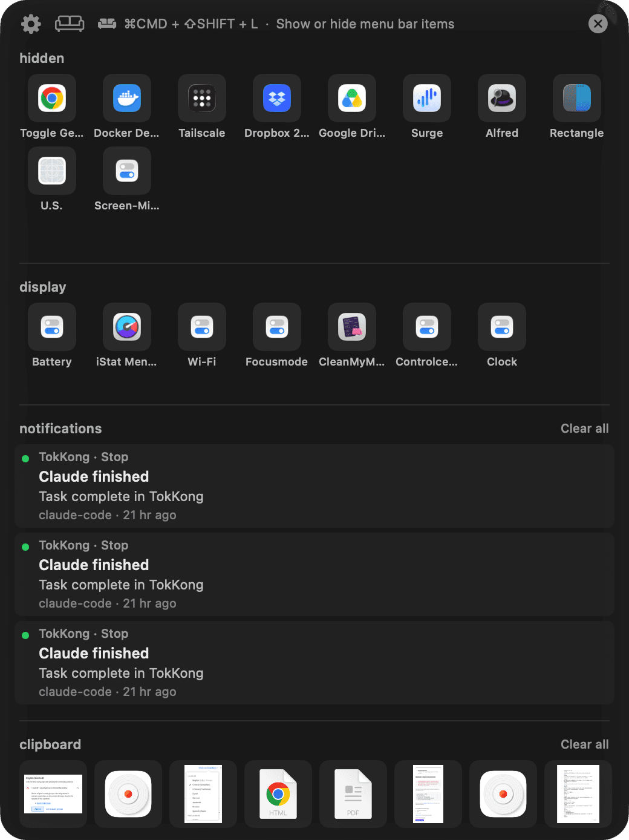This screenshot has width=629, height=840.
Task: Select the PDF file clipboard item
Action: pyautogui.click(x=353, y=794)
